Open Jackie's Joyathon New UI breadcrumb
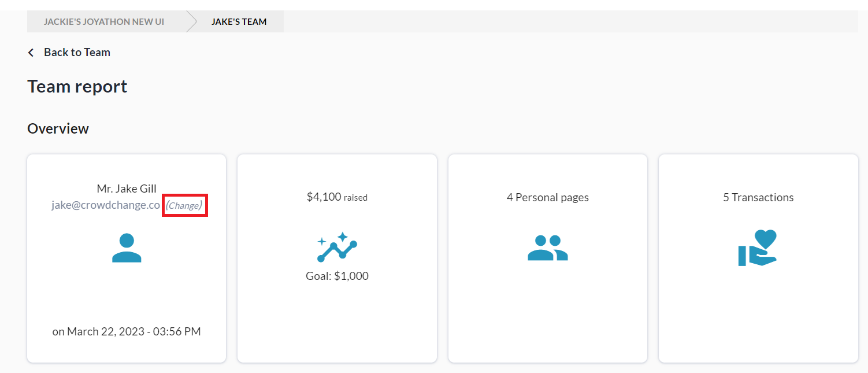 104,22
